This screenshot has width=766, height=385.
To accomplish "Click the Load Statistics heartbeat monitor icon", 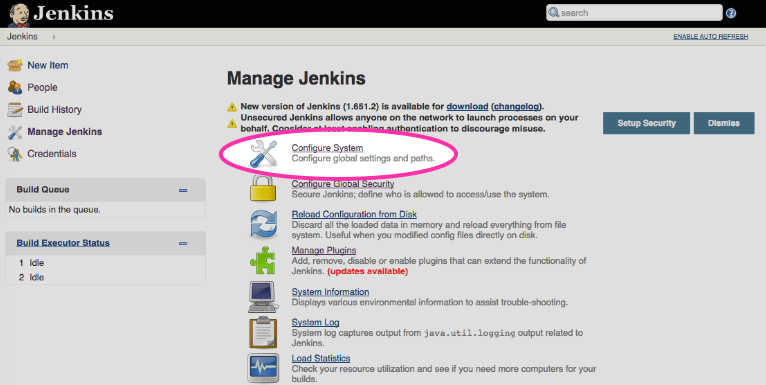I will click(x=263, y=368).
